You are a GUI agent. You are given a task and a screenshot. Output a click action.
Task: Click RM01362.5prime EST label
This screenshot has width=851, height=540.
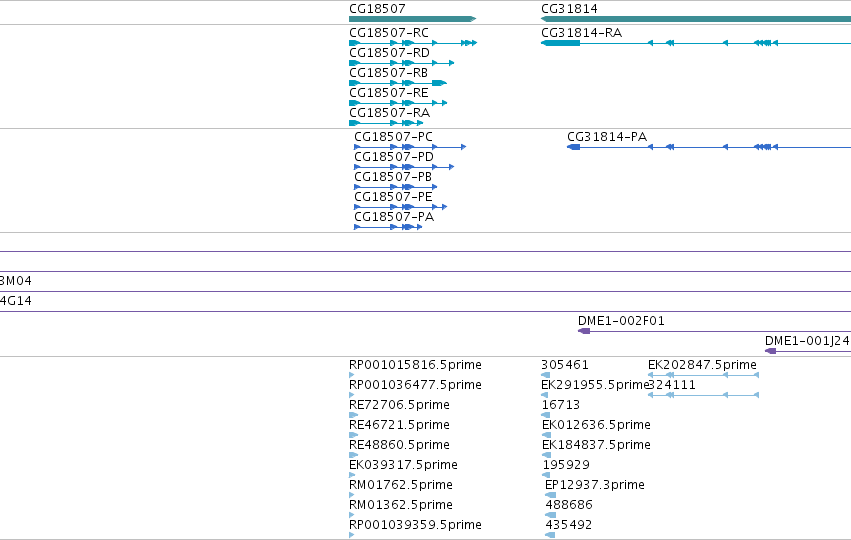(x=401, y=505)
